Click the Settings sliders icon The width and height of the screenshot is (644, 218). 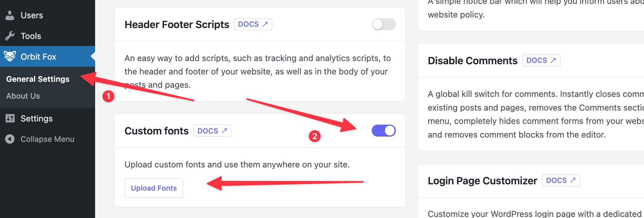(x=10, y=119)
